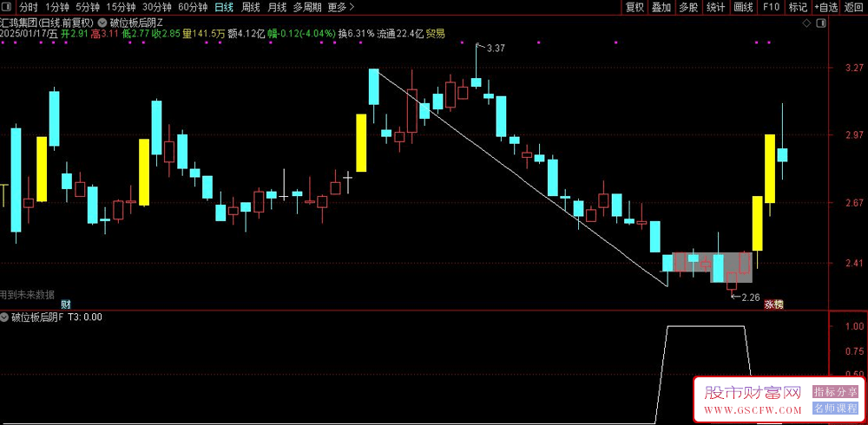Click the WWW.GSCFW.COM website link

[x=753, y=410]
